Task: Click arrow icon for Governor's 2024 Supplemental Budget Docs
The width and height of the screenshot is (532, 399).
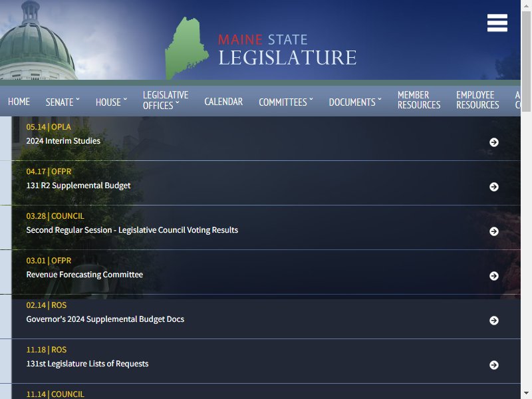Action: [x=494, y=321]
